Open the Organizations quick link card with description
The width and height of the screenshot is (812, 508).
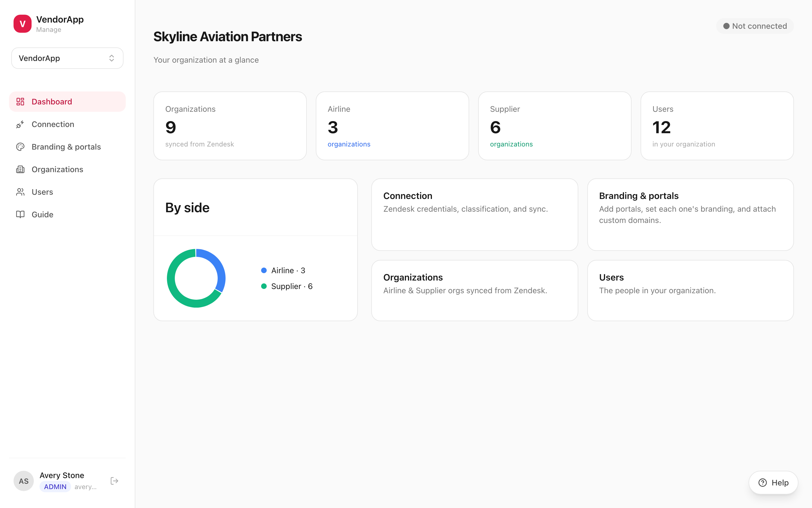[475, 290]
